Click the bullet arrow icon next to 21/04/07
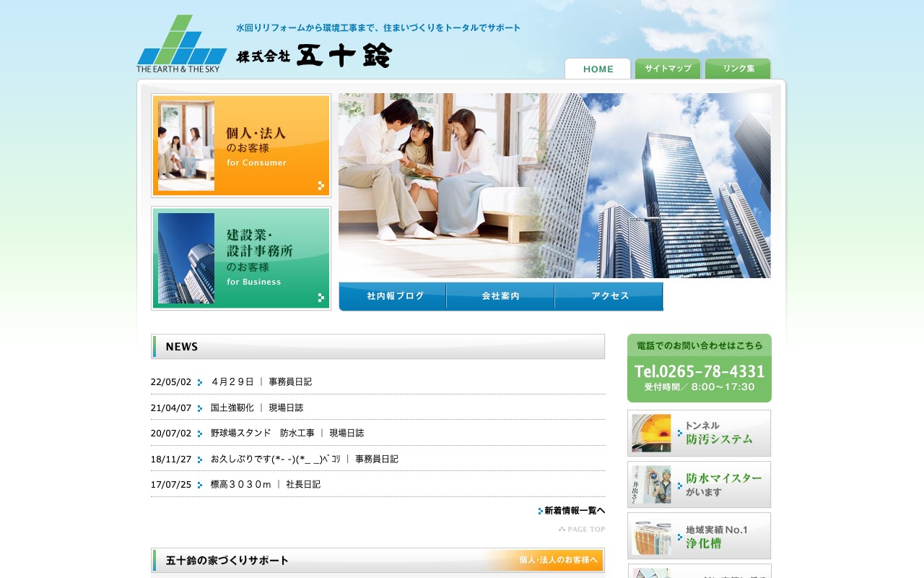 200,408
